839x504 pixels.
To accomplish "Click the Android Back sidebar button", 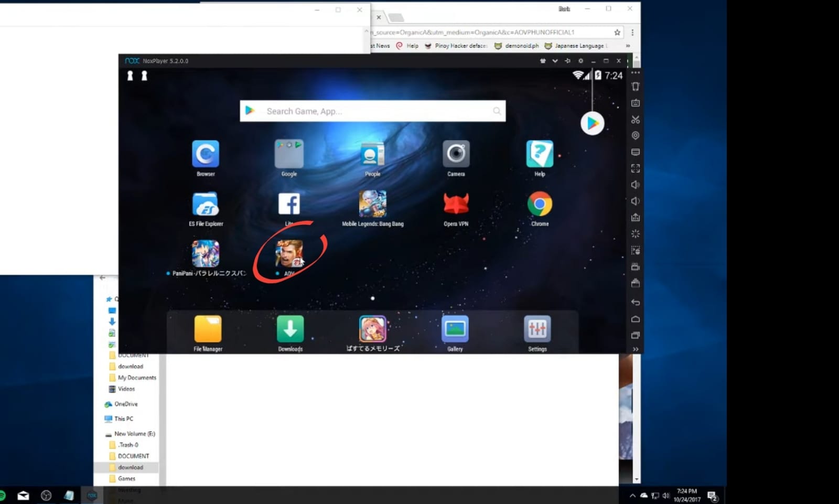I will coord(636,302).
